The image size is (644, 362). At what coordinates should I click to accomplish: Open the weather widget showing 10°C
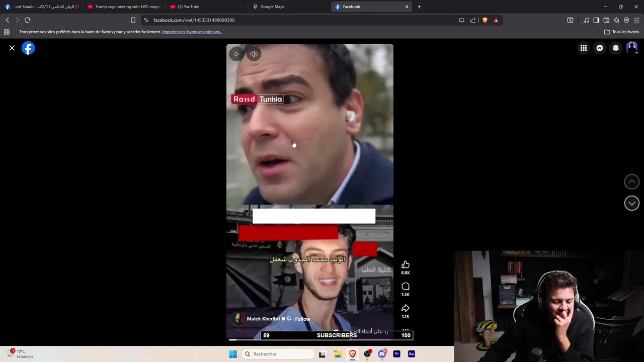20,354
